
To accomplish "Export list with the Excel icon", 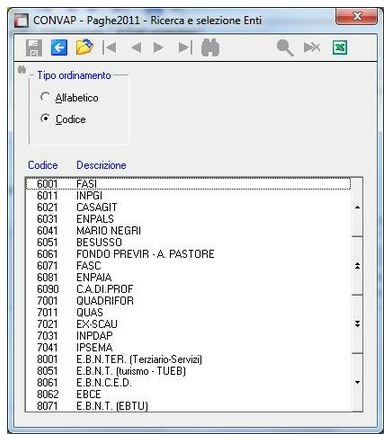I will tap(340, 48).
